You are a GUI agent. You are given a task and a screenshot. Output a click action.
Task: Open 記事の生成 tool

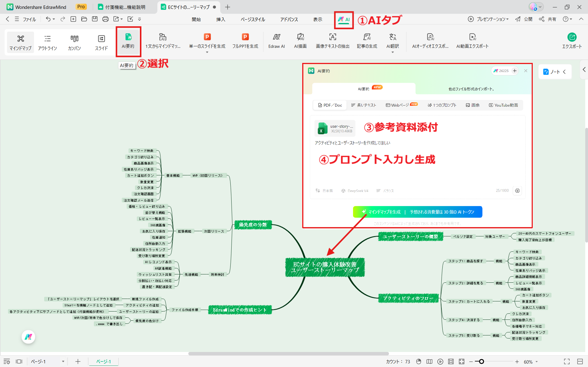tap(367, 41)
